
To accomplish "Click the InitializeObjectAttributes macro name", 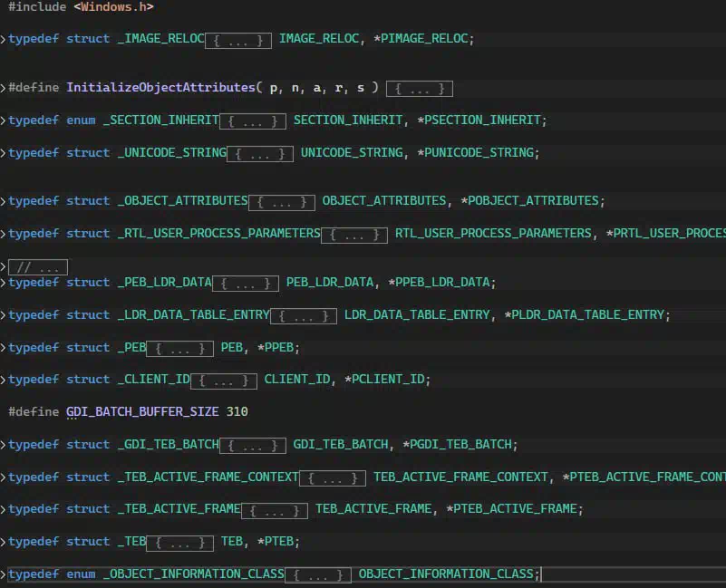I will click(160, 88).
